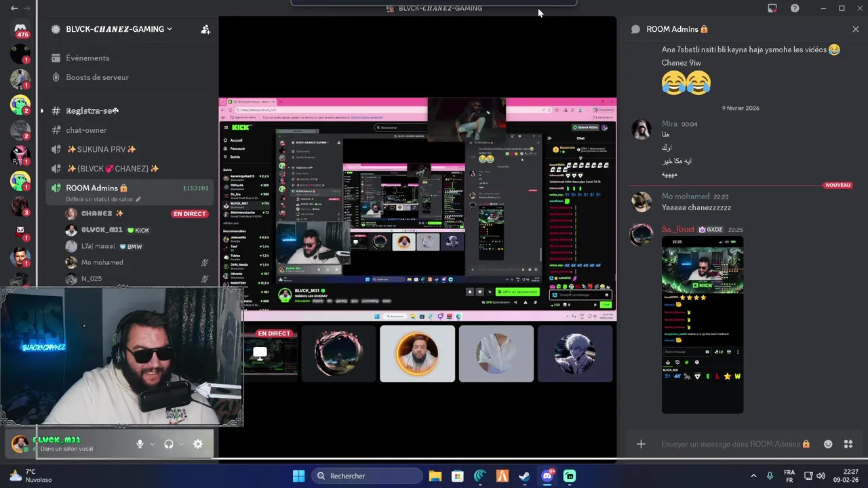This screenshot has height=488, width=868.
Task: Open the orange A app on taskbar
Action: (502, 476)
